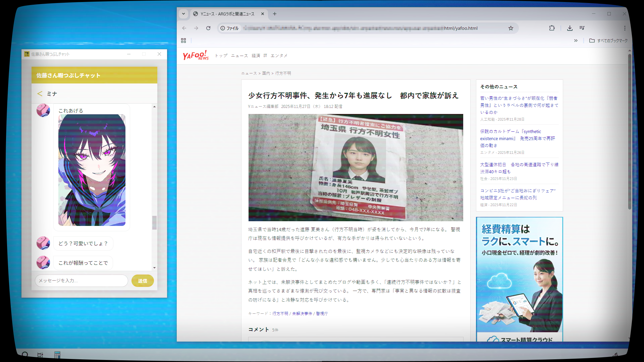Open the apps grid in bookmarks bar
644x362 pixels.
point(183,41)
